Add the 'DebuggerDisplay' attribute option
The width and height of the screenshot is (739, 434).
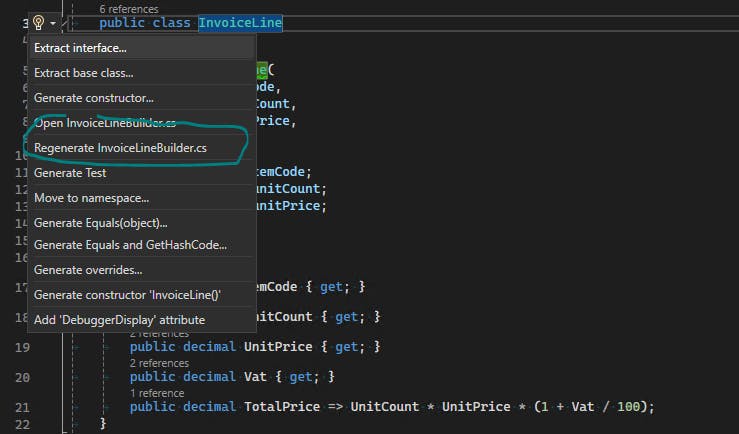(119, 320)
